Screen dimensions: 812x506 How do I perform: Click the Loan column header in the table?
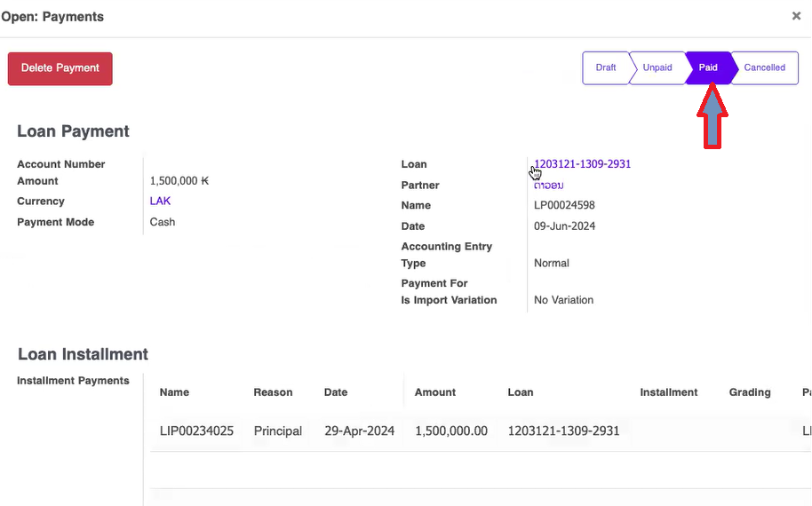[521, 392]
